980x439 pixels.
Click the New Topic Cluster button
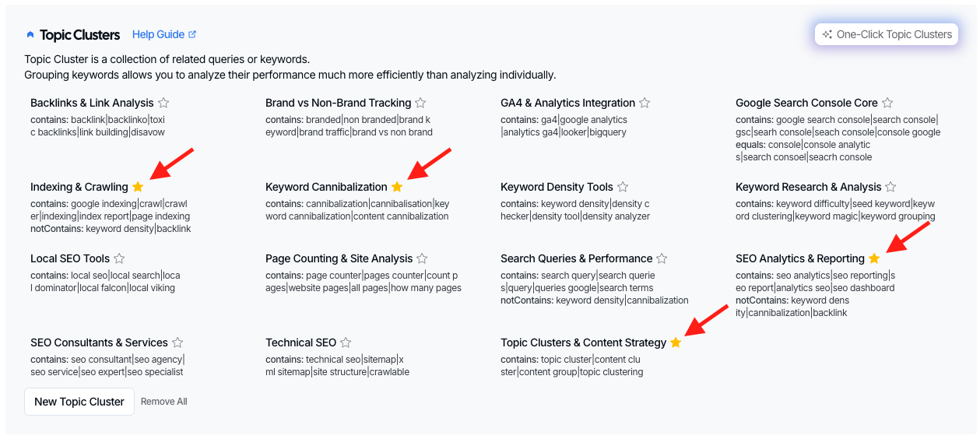(x=79, y=402)
